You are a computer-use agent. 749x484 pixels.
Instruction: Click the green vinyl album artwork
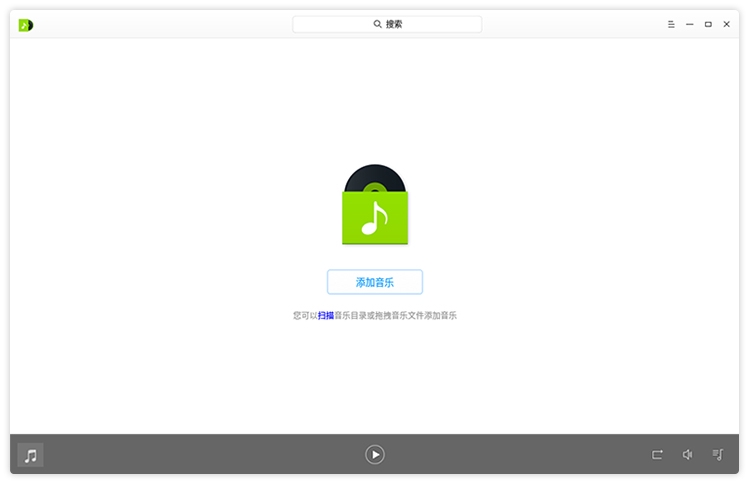[375, 204]
